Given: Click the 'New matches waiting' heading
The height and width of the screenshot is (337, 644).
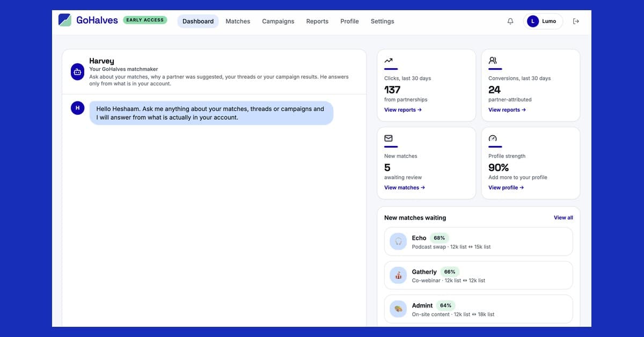Looking at the screenshot, I should point(415,218).
